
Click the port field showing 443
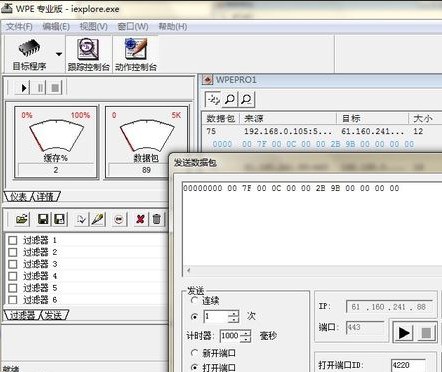(x=365, y=327)
